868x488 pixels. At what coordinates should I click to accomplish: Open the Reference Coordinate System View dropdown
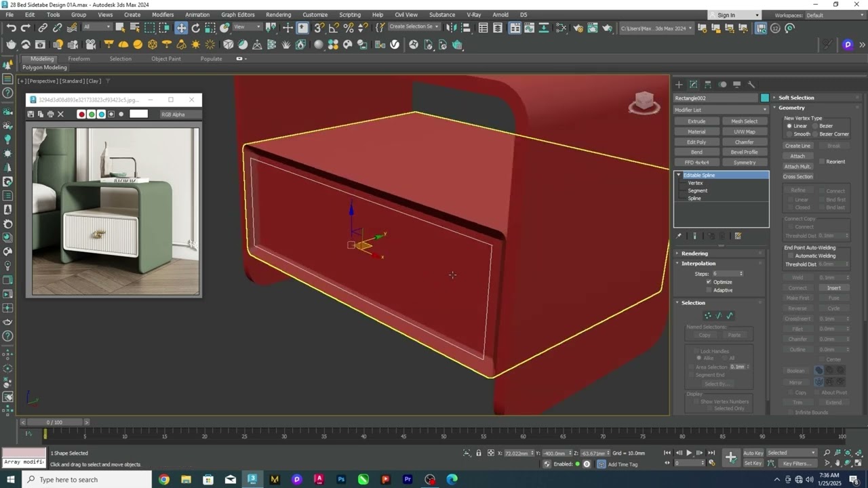tap(247, 27)
